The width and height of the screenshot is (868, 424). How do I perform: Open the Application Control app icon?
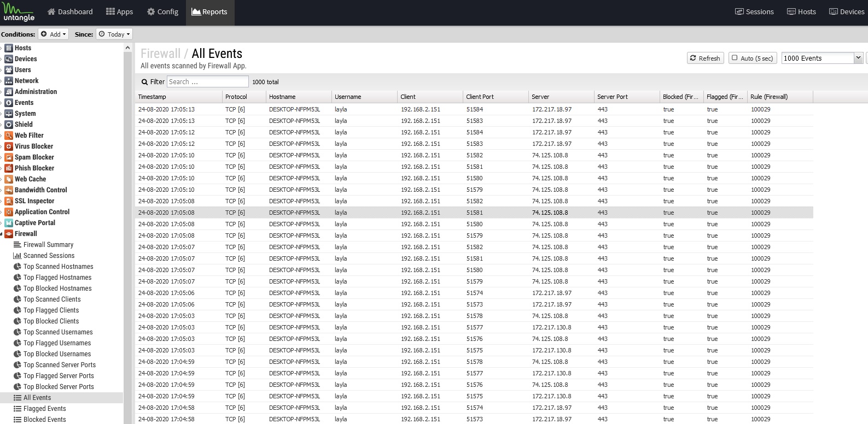(x=9, y=212)
